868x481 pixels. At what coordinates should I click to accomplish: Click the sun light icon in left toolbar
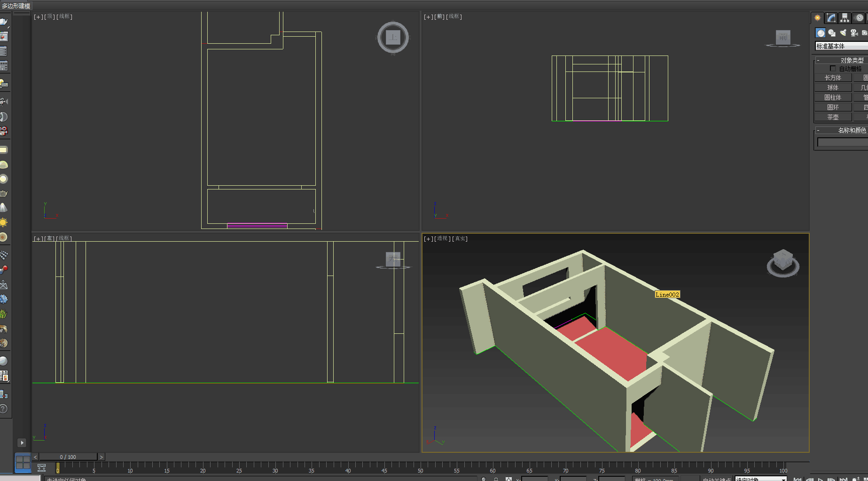4,222
